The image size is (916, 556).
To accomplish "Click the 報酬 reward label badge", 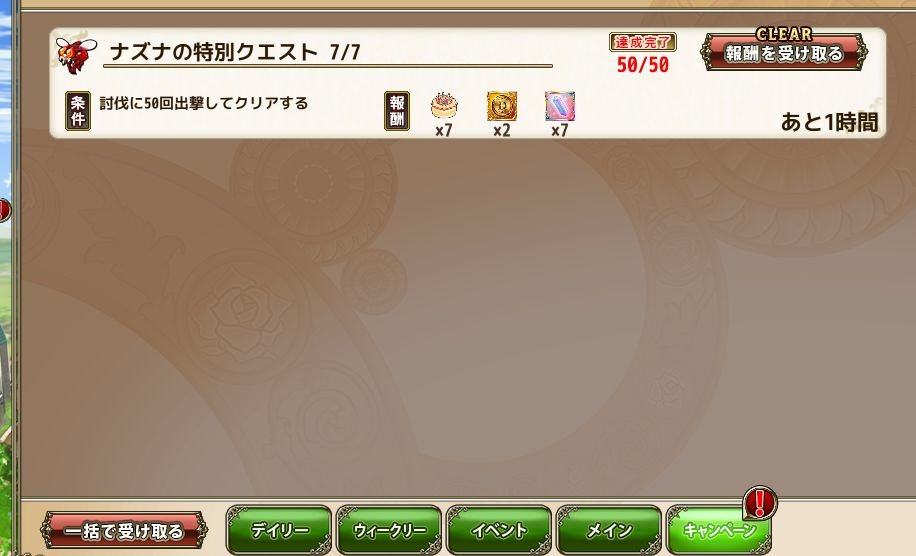I will coord(397,110).
